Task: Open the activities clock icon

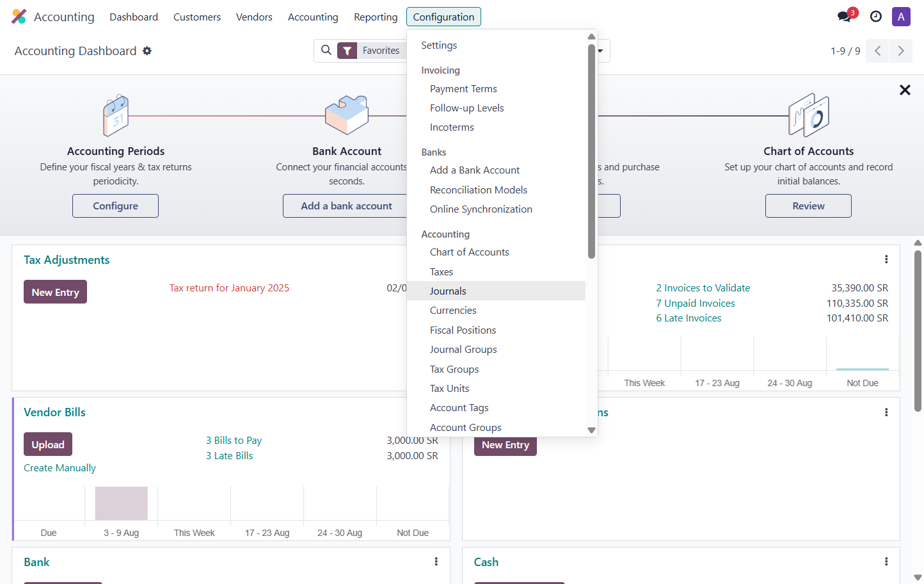Action: click(876, 17)
